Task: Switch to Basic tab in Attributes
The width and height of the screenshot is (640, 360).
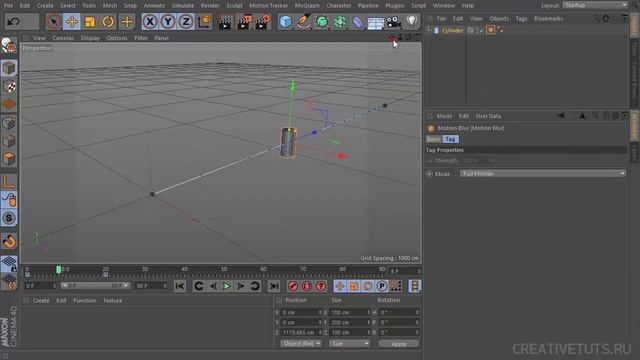Action: (433, 139)
